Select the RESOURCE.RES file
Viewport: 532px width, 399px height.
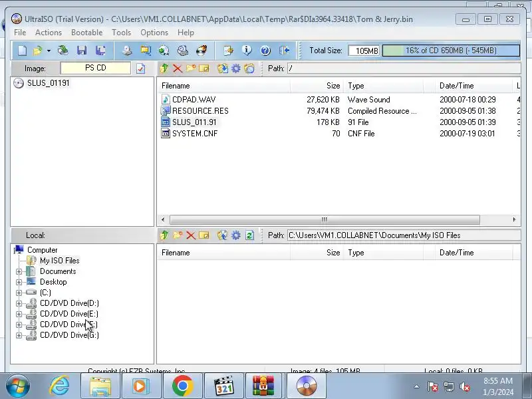[200, 111]
